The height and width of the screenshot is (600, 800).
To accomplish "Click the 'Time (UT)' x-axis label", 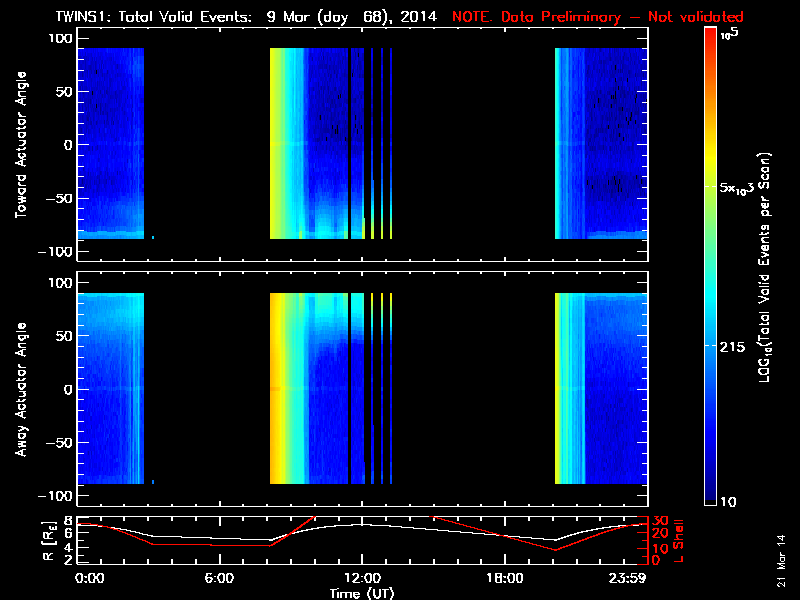I will 362,592.
